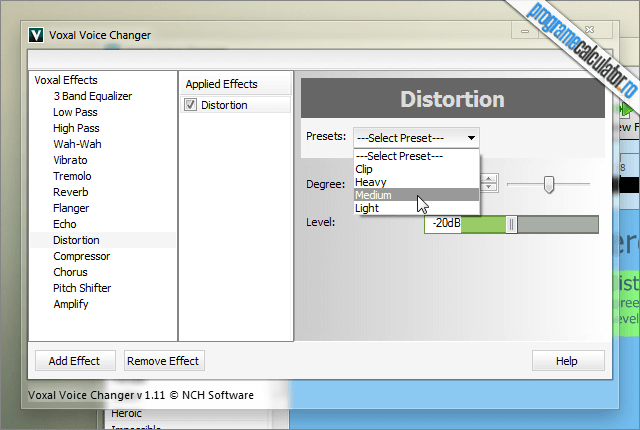The height and width of the screenshot is (430, 640).
Task: Choose the Light preset option
Action: coord(416,208)
